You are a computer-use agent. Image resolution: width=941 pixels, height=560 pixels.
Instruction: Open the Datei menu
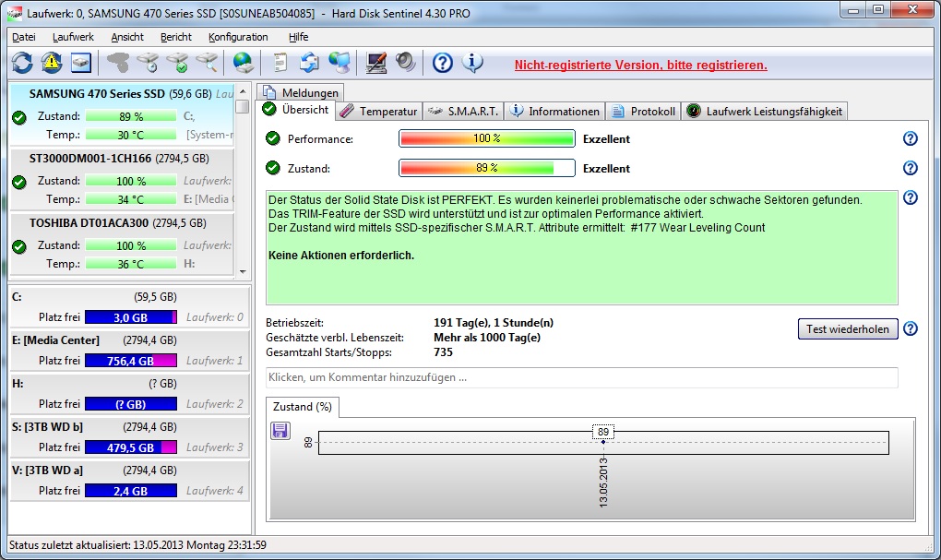[23, 37]
